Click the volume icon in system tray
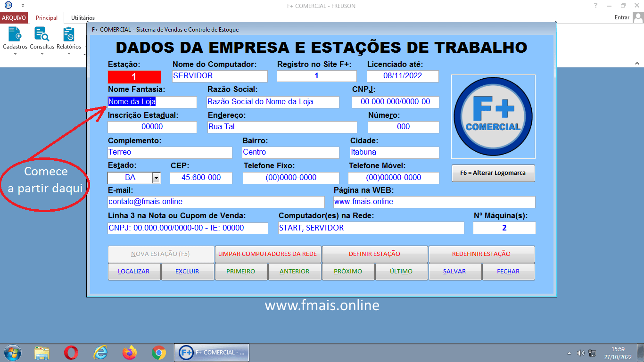644x362 pixels. tap(581, 353)
